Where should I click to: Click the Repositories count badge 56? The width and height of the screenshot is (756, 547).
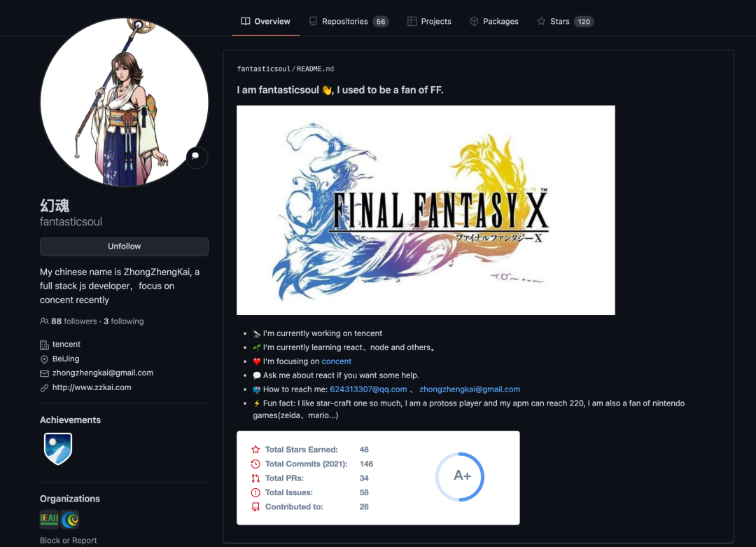point(381,22)
